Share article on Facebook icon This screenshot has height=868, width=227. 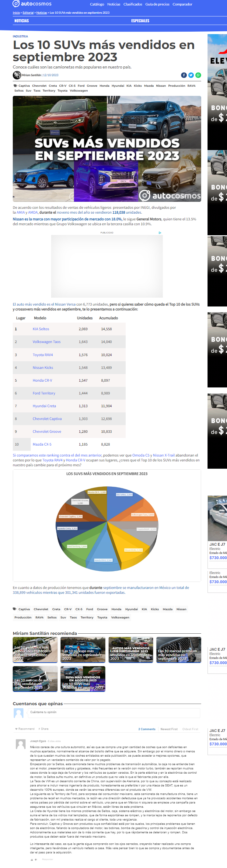[x=184, y=75]
